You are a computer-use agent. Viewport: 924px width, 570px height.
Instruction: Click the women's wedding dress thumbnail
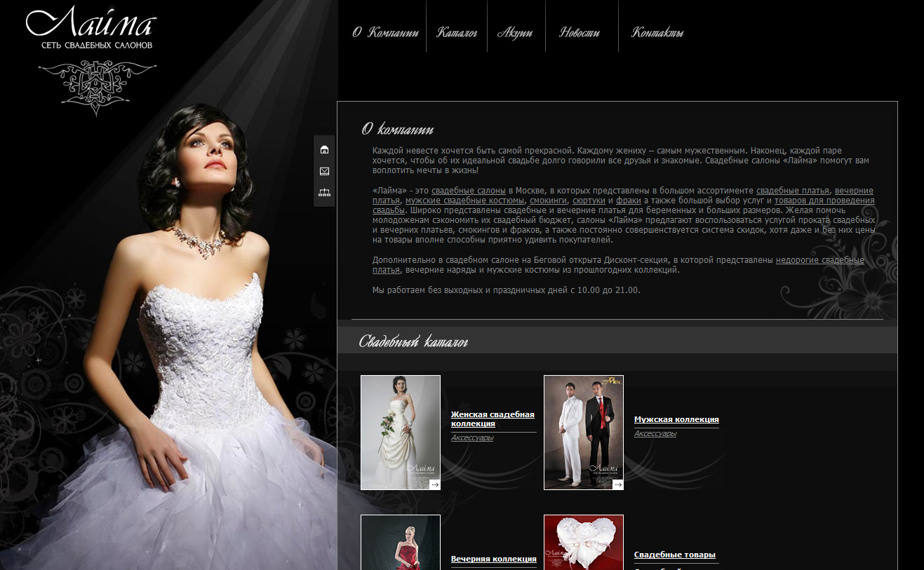tap(401, 433)
